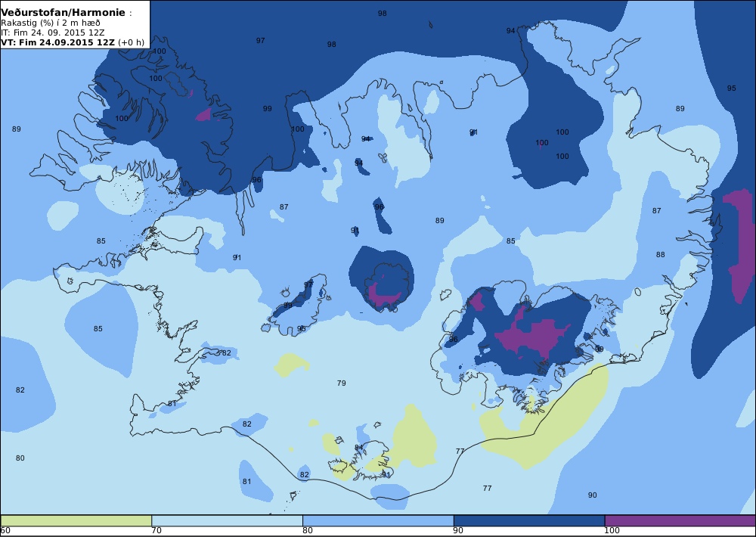Viewport: 756px width, 537px height.
Task: Click the '70' label under the color scale
Action: coord(156,531)
